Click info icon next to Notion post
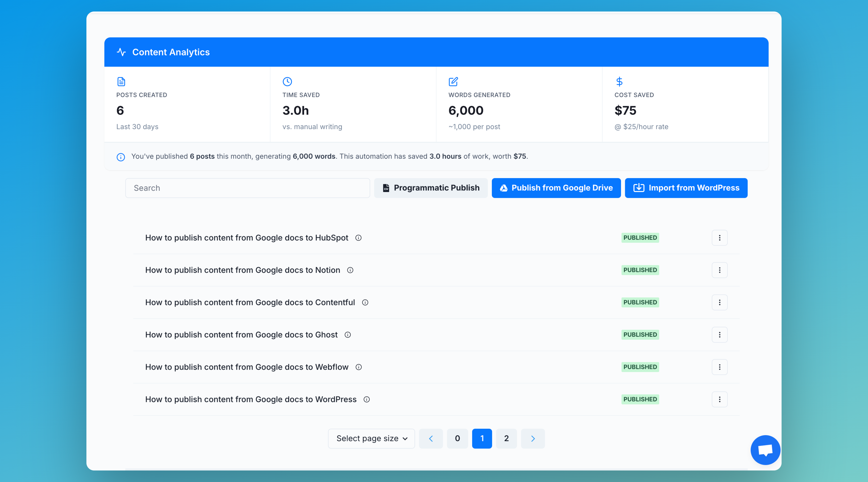 (x=350, y=270)
